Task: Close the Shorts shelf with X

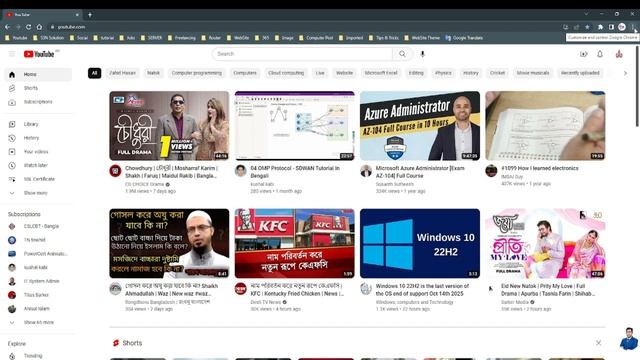Action: [x=598, y=343]
